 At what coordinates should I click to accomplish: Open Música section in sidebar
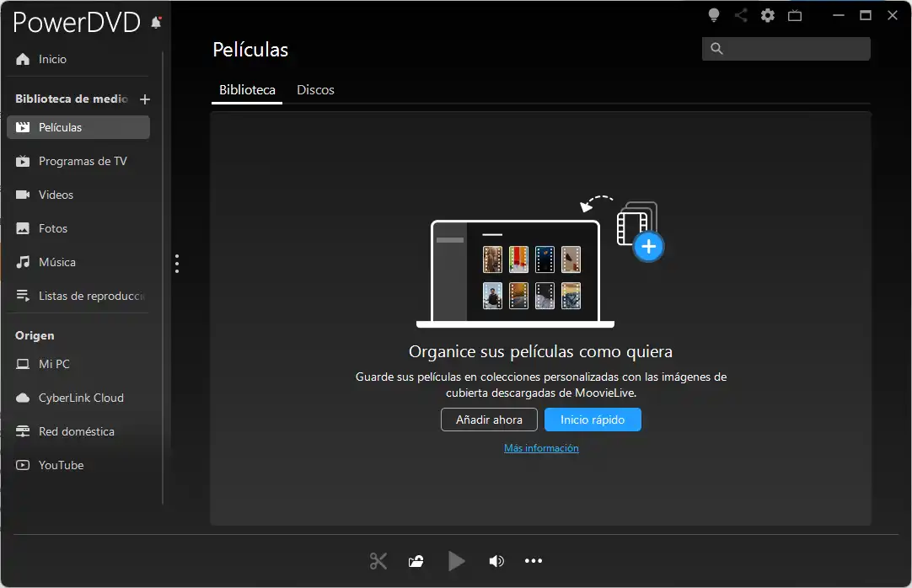78,262
